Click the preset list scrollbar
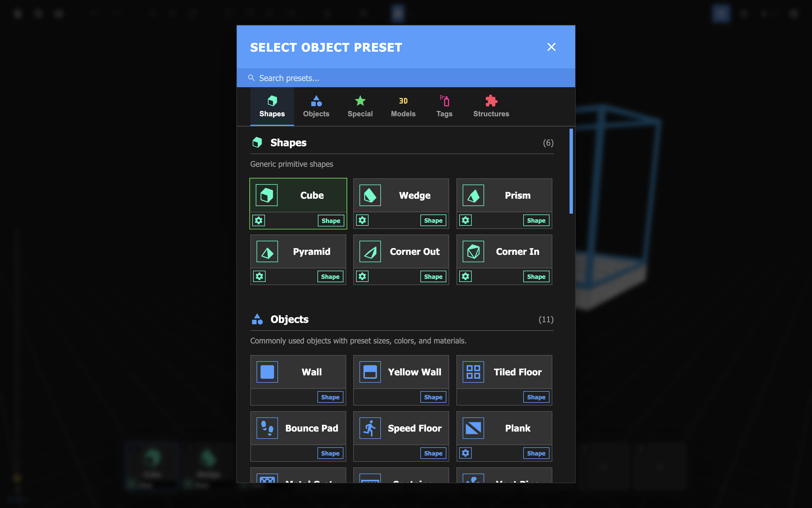The image size is (812, 508). pyautogui.click(x=571, y=171)
